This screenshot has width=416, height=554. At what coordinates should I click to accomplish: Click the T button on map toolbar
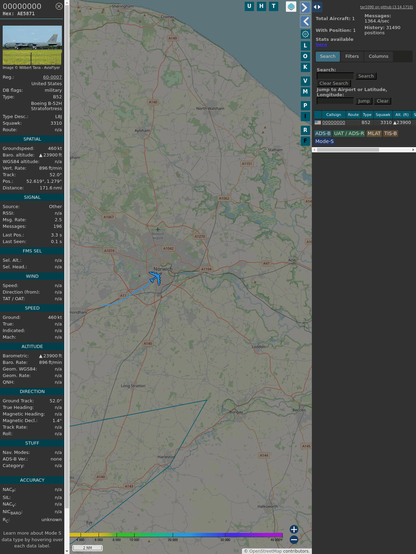click(273, 6)
